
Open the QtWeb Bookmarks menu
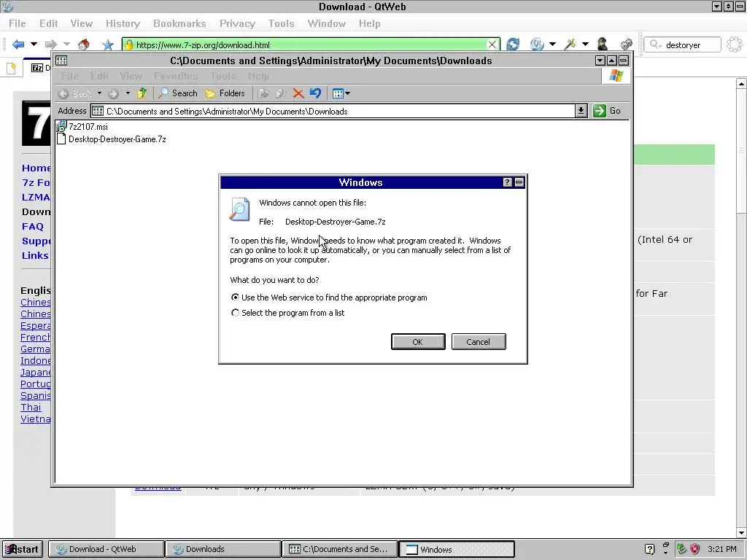(x=179, y=23)
